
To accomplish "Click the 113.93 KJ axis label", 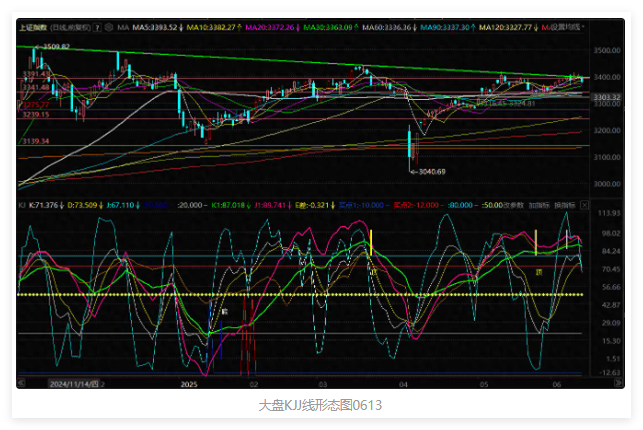I will pos(609,213).
